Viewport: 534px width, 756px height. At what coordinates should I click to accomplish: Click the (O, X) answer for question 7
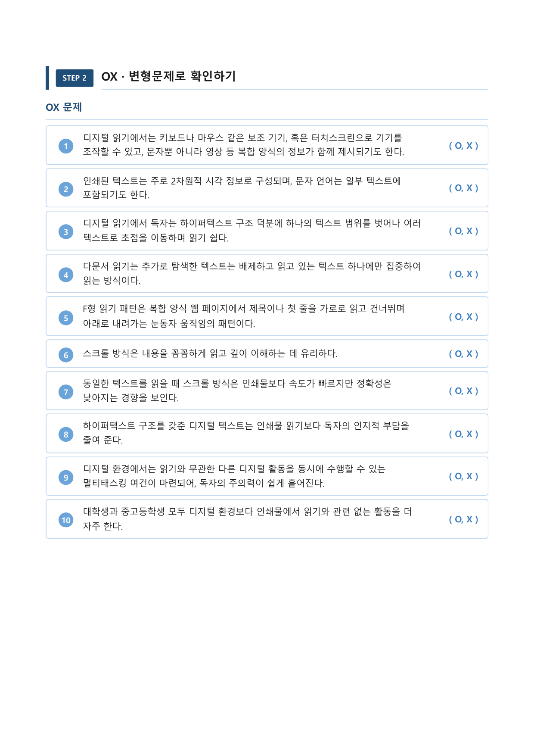[463, 391]
